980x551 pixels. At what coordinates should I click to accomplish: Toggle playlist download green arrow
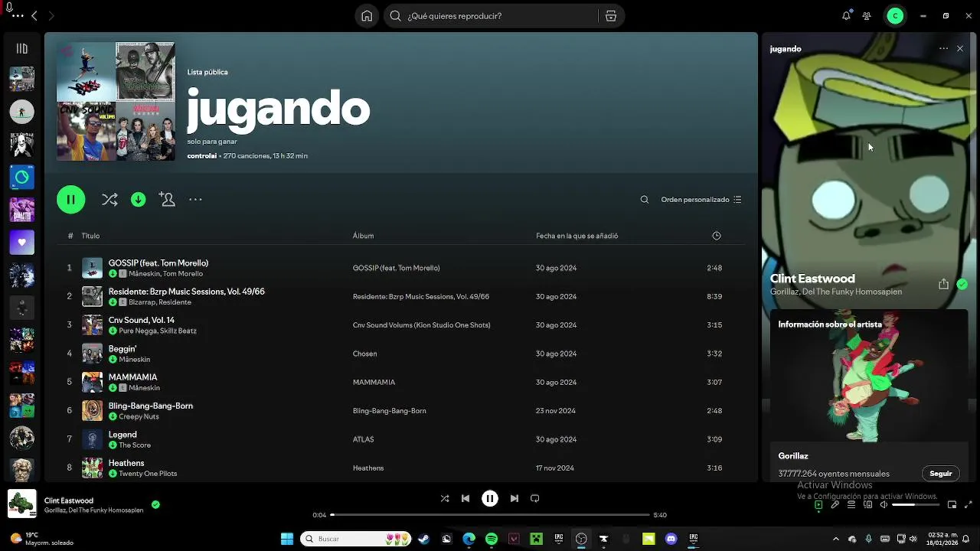pyautogui.click(x=139, y=200)
